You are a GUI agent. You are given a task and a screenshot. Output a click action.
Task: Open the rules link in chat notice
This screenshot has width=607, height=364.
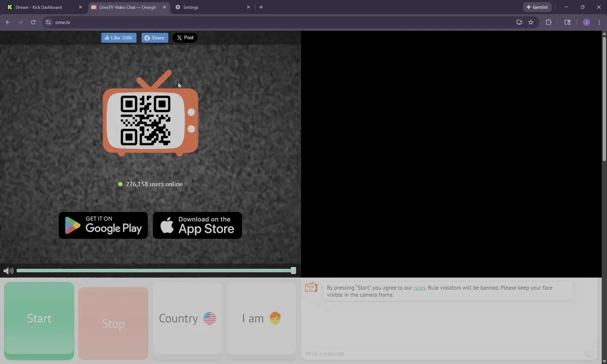(x=419, y=288)
